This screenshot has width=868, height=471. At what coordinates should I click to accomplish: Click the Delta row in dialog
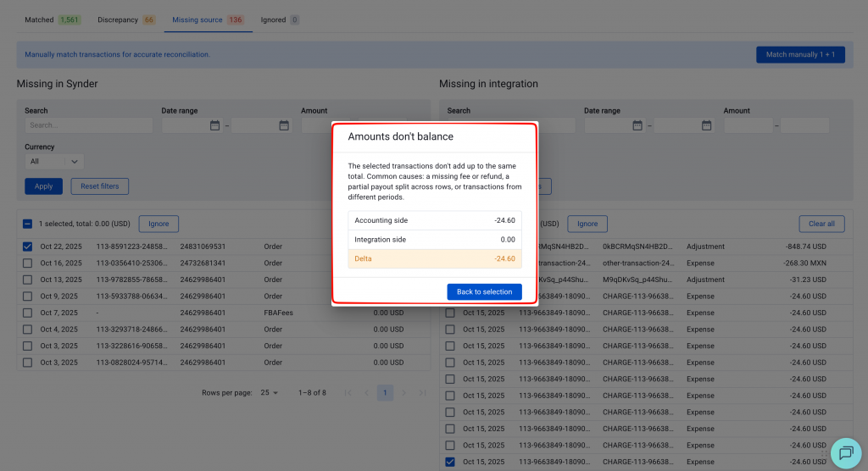pos(435,259)
